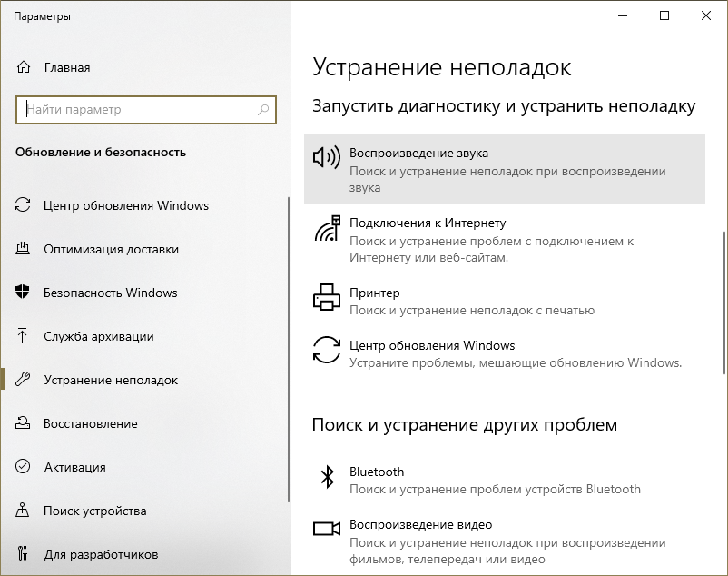Click the Bluetooth symbol icon
This screenshot has height=576, width=728.
click(x=326, y=476)
